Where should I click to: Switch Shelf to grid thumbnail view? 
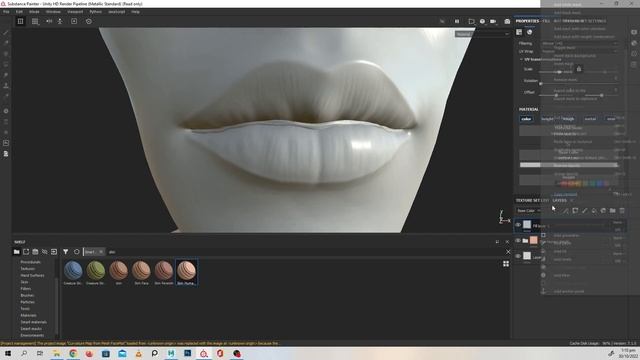coord(506,264)
